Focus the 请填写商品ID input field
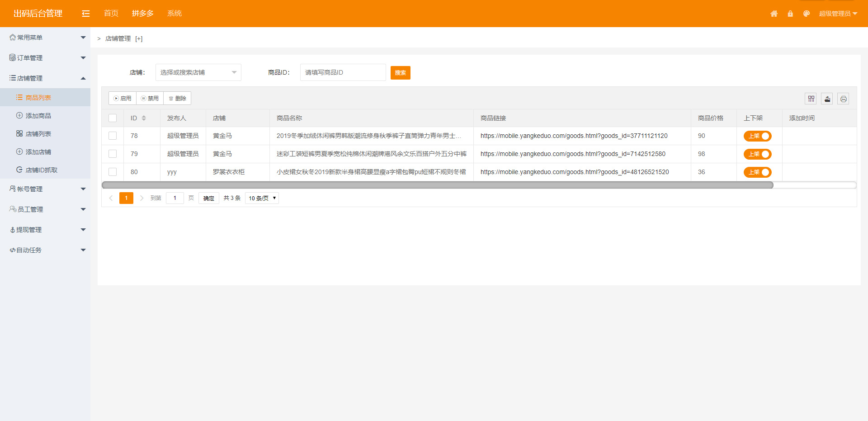 tap(343, 72)
